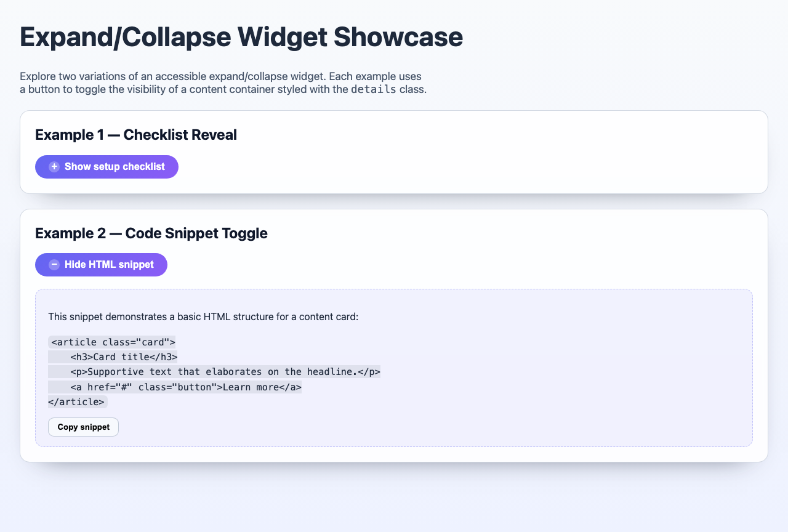Click the Learn more anchor code line
The width and height of the screenshot is (788, 532).
175,387
